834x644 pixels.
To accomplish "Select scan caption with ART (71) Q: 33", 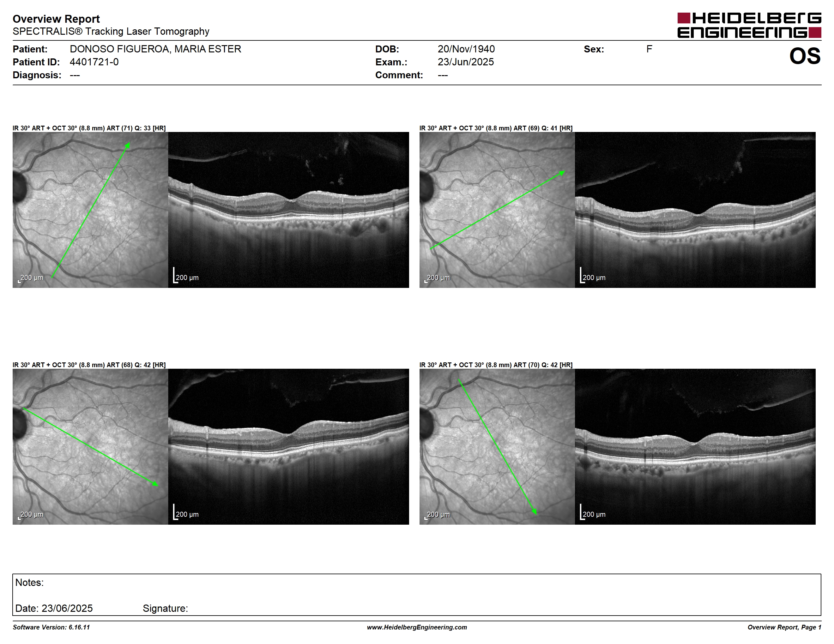I will pos(89,128).
